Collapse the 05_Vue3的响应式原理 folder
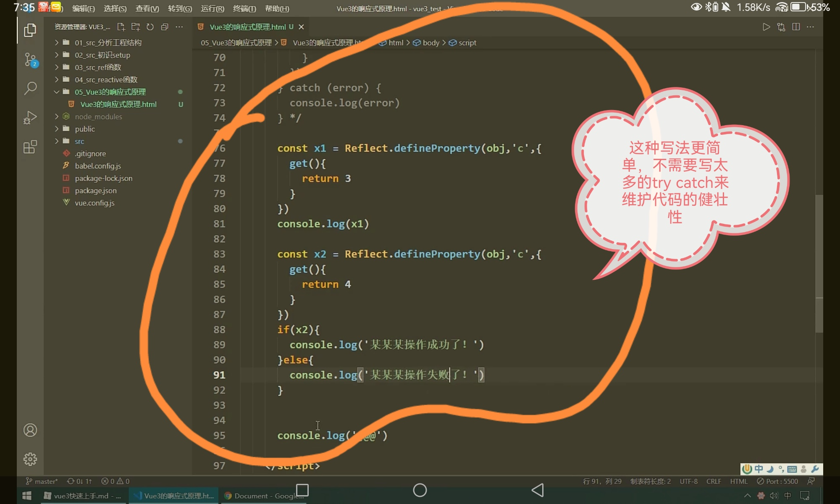The width and height of the screenshot is (840, 504). click(x=110, y=92)
